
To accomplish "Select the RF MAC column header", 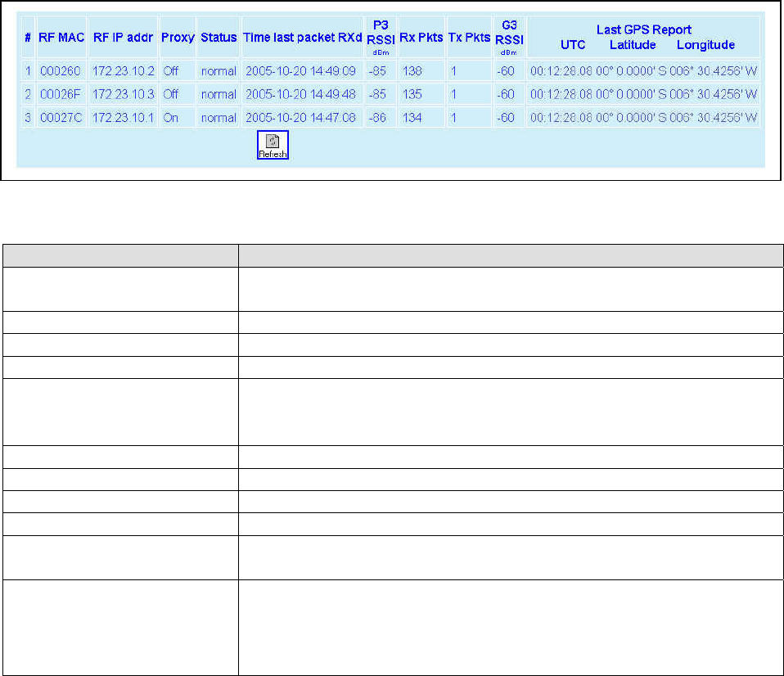I will point(61,38).
